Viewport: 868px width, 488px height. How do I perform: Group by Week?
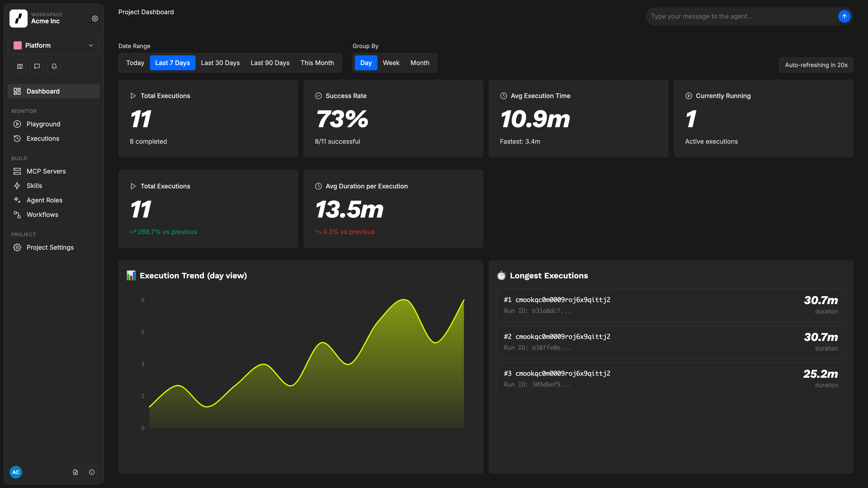[391, 63]
